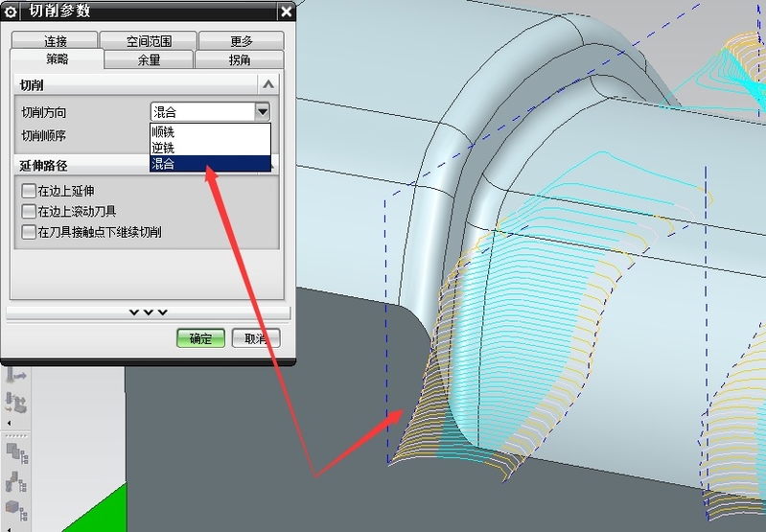Screen dimensions: 766x532
Task: Check 在刀具接触点下继续切削 option
Action: click(29, 232)
